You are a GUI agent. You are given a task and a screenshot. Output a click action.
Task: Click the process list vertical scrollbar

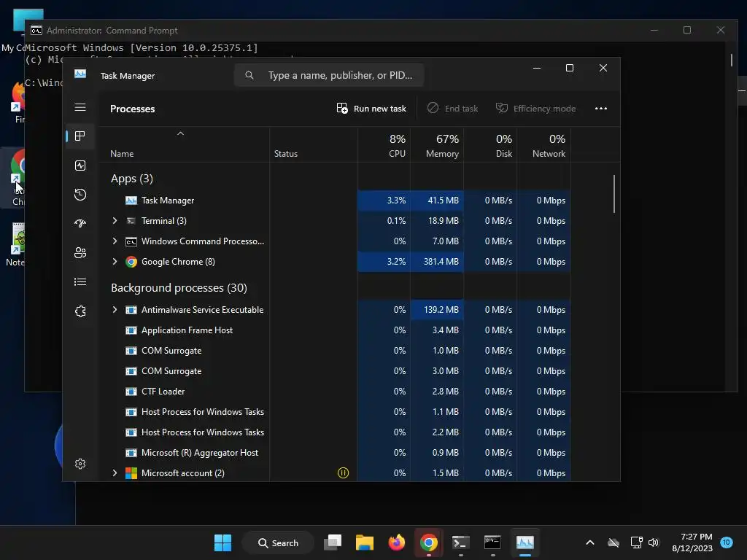pos(614,194)
